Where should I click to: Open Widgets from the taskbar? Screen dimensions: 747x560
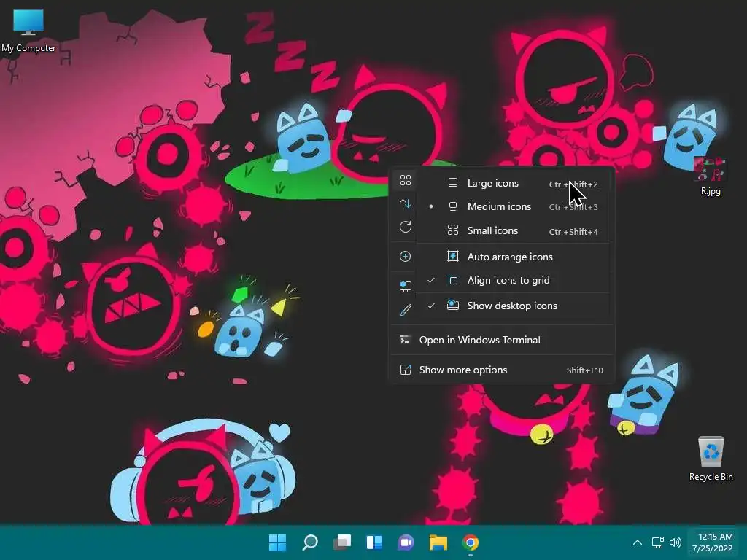click(374, 542)
